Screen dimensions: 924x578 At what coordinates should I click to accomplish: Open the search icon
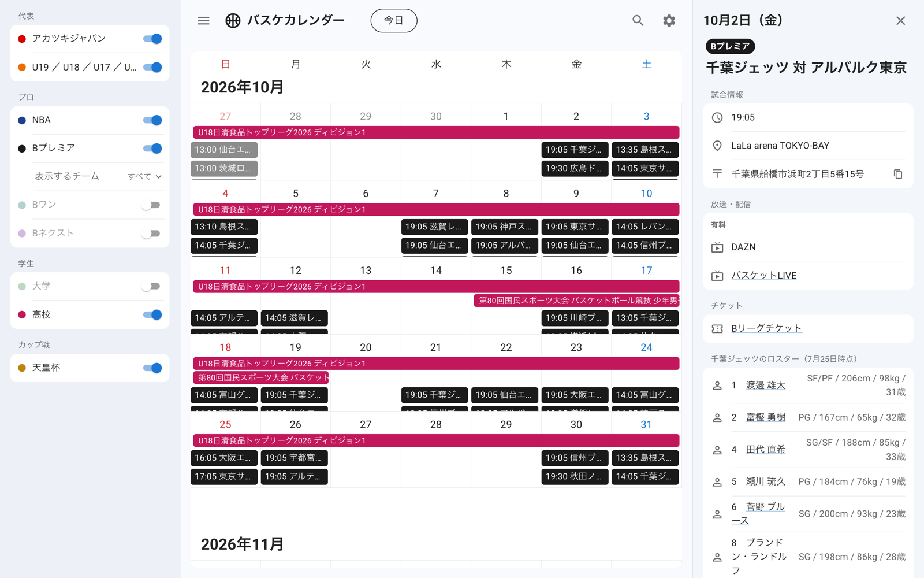click(x=638, y=21)
